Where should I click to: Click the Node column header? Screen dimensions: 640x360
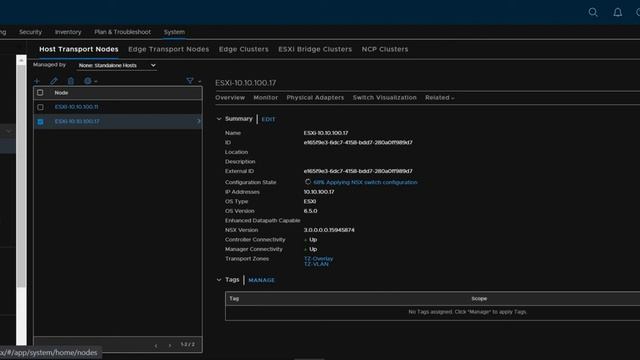61,93
